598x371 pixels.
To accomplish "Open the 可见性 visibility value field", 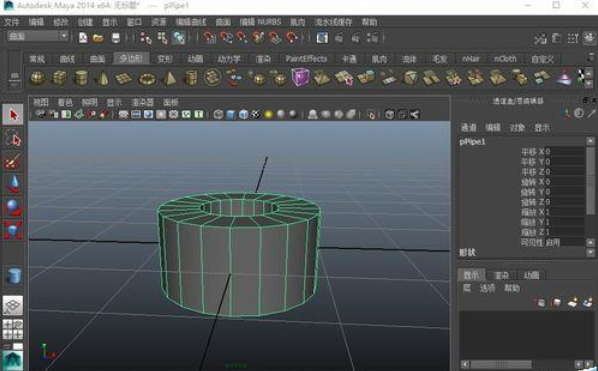I will point(564,243).
